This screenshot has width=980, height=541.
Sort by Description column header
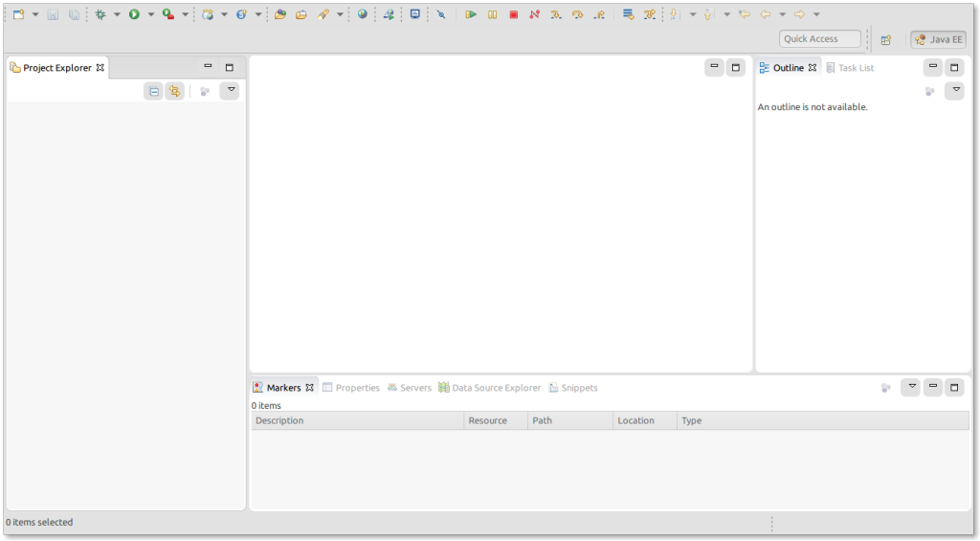(358, 420)
